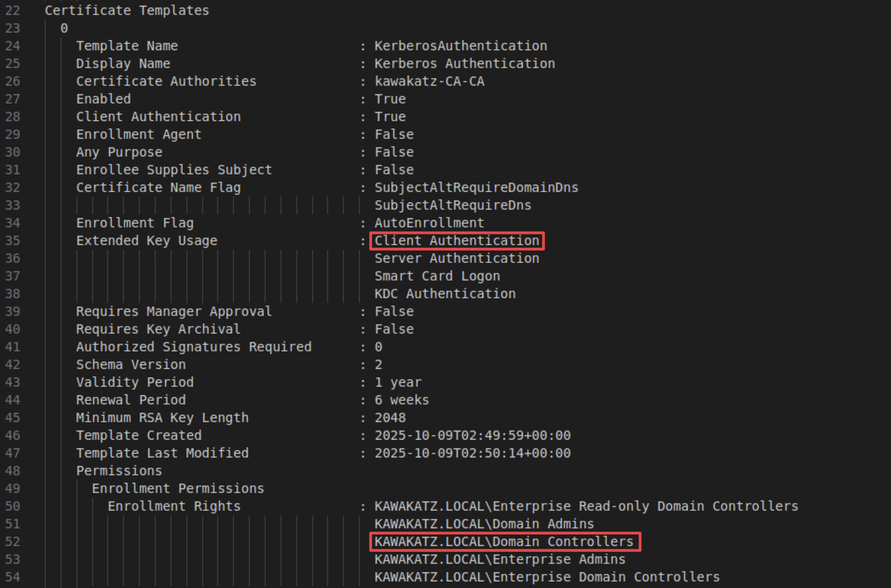Click line number 35 in the gutter
This screenshot has width=891, height=588.
pos(13,241)
